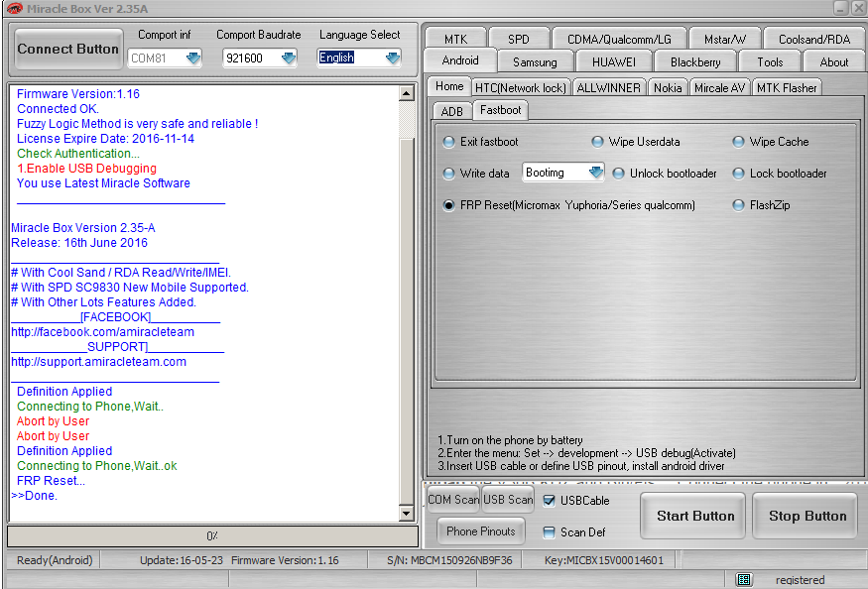Screen dimensions: 868x589
Task: Open the HUAWEI tab
Action: click(x=614, y=62)
